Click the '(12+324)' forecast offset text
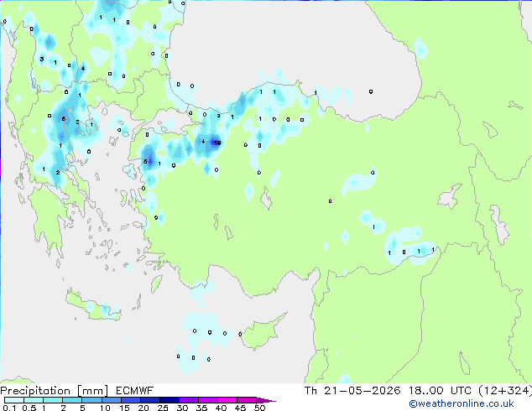 (x=505, y=391)
